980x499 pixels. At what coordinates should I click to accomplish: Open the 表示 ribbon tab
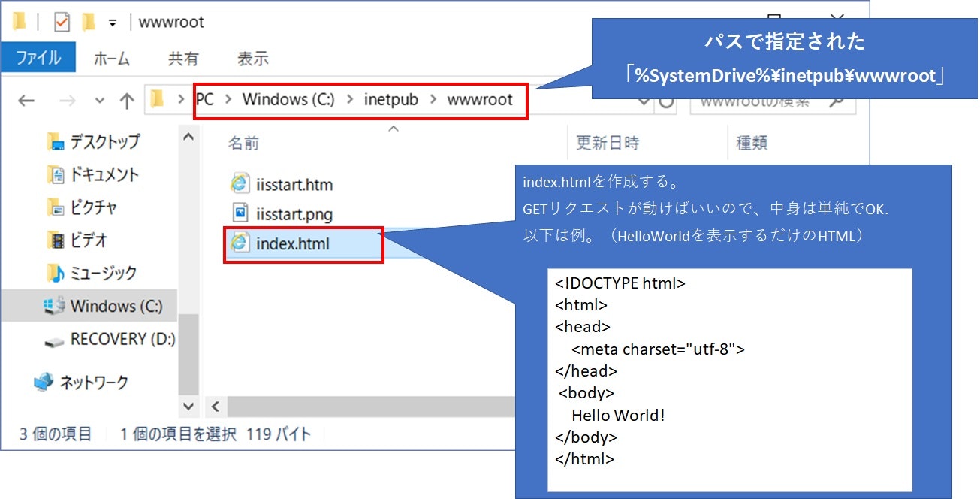point(252,58)
